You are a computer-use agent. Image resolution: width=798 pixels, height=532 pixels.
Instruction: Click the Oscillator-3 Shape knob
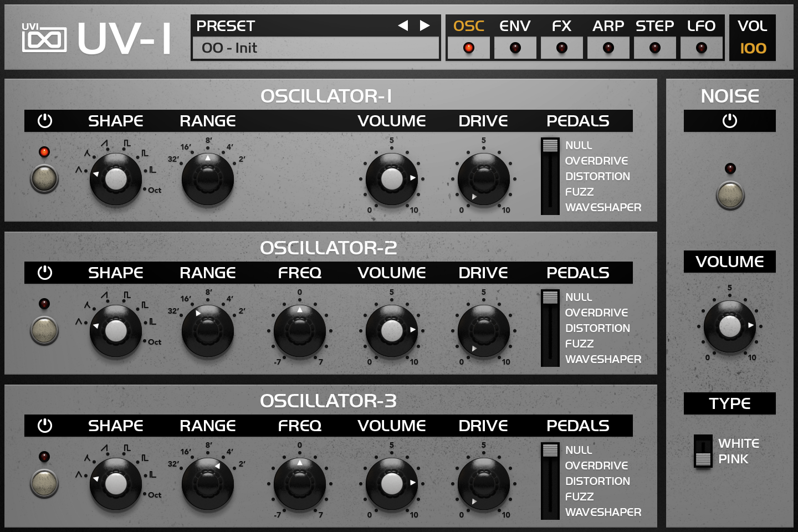click(x=115, y=483)
